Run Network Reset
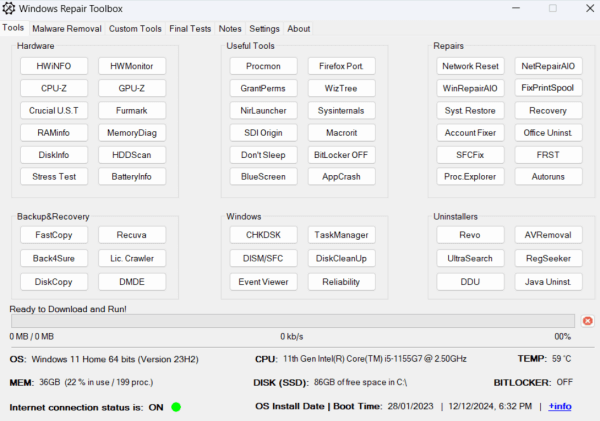Screen dimensions: 600x421 [470, 66]
